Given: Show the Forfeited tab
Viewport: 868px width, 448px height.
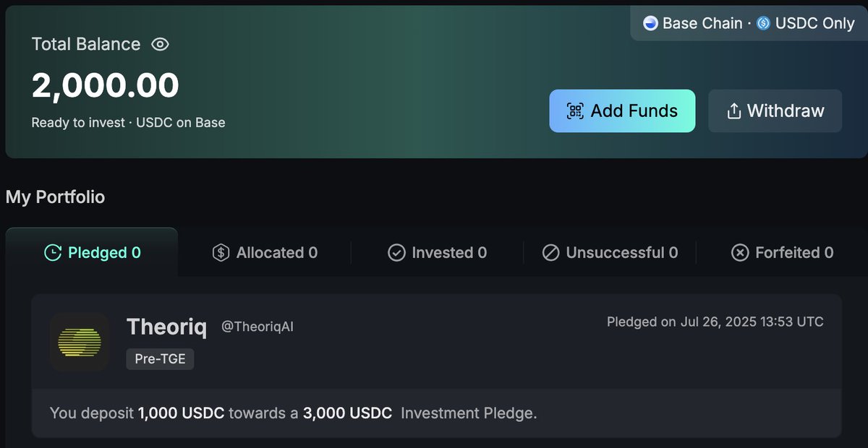Looking at the screenshot, I should click(782, 253).
